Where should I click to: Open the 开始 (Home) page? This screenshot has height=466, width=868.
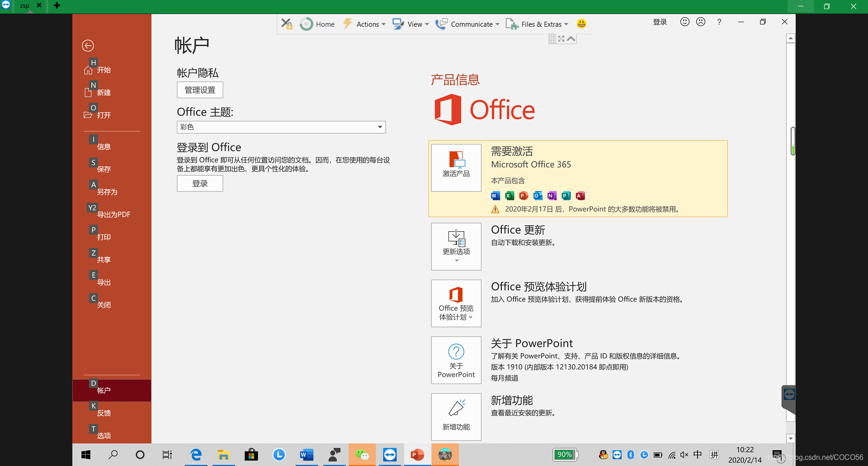pyautogui.click(x=104, y=70)
